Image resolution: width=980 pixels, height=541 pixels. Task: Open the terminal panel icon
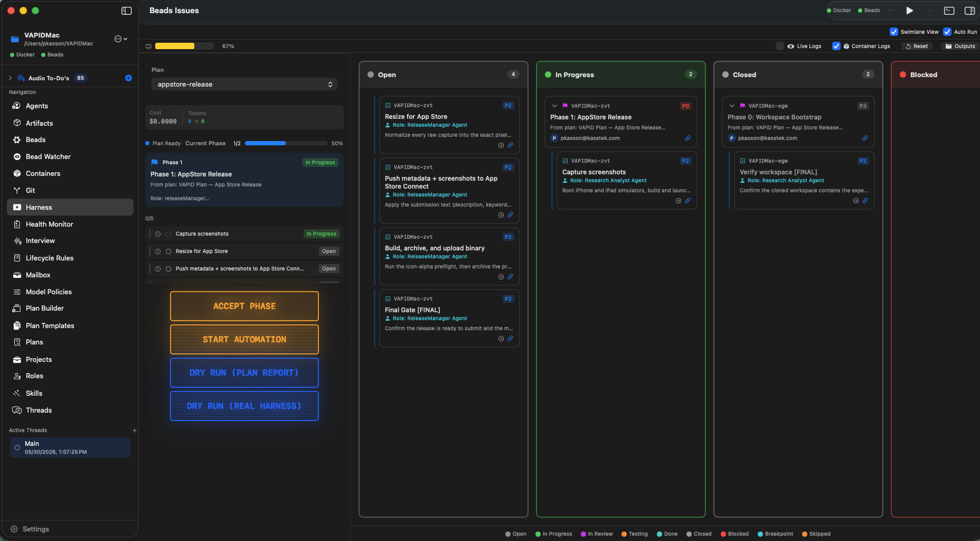[949, 11]
